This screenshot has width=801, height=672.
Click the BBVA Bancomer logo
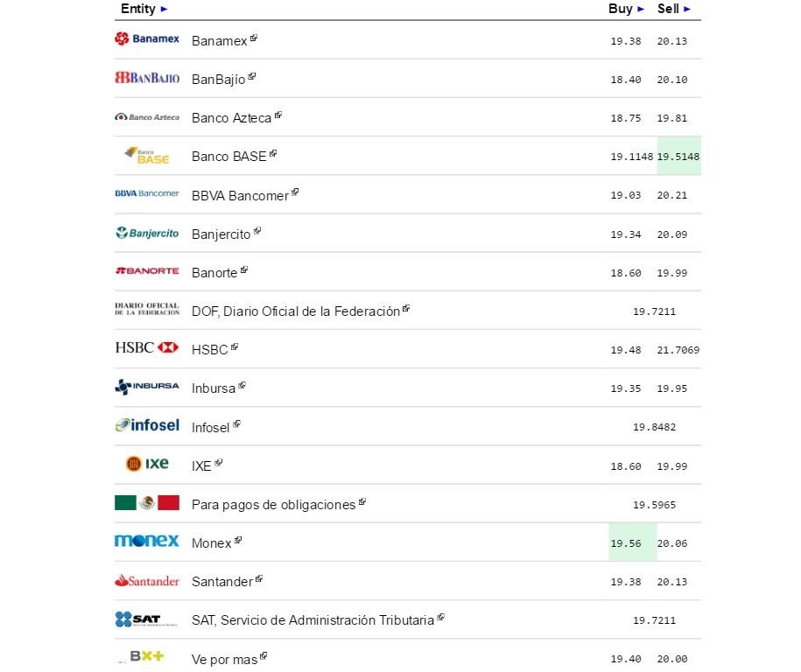[146, 193]
